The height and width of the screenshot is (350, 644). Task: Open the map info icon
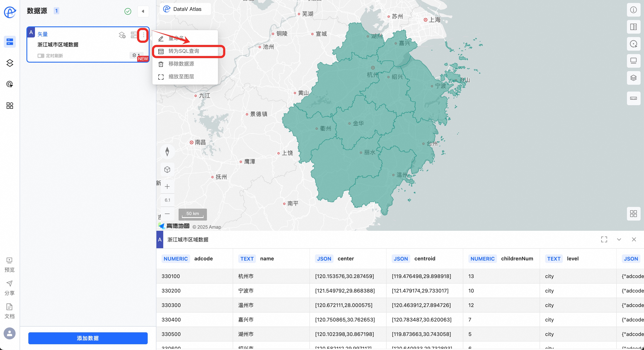tap(633, 10)
